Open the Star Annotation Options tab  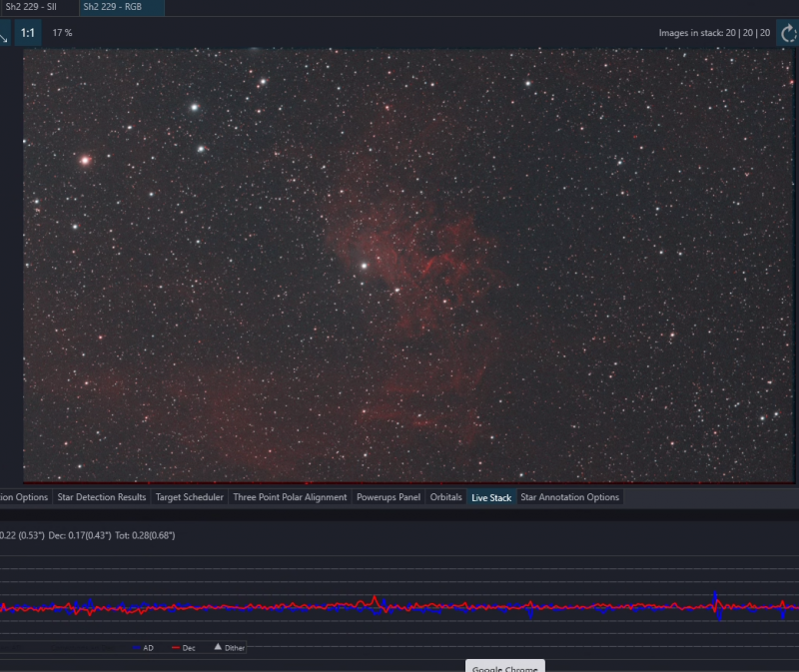pyautogui.click(x=569, y=497)
